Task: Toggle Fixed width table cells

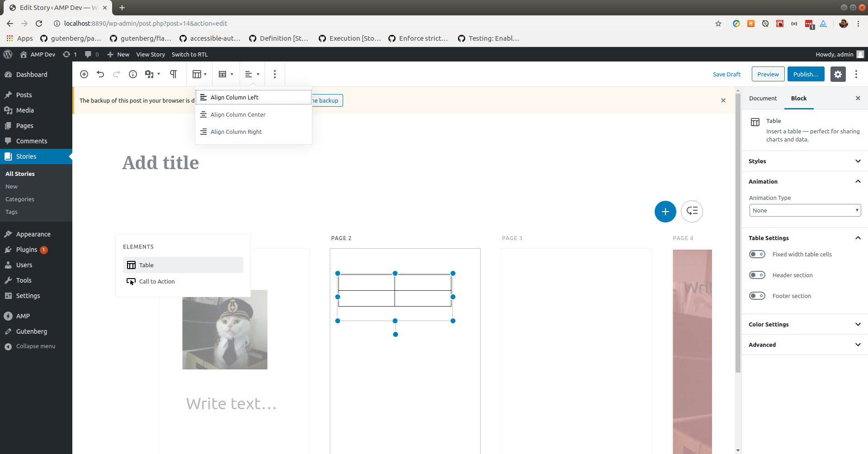Action: point(757,254)
